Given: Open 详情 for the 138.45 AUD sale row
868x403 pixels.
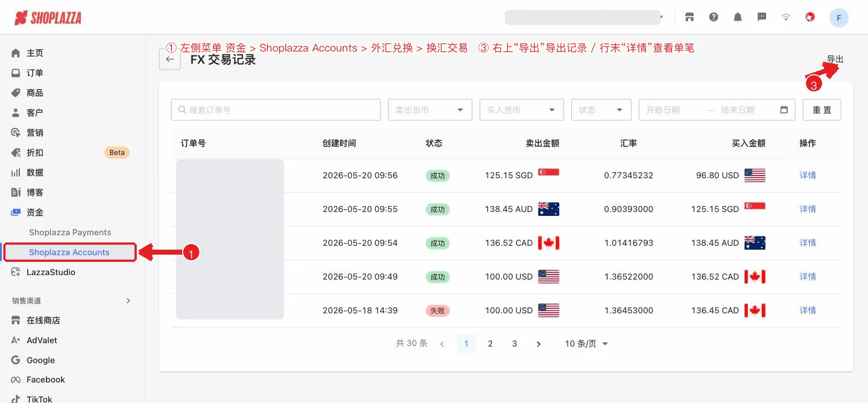Looking at the screenshot, I should [808, 209].
